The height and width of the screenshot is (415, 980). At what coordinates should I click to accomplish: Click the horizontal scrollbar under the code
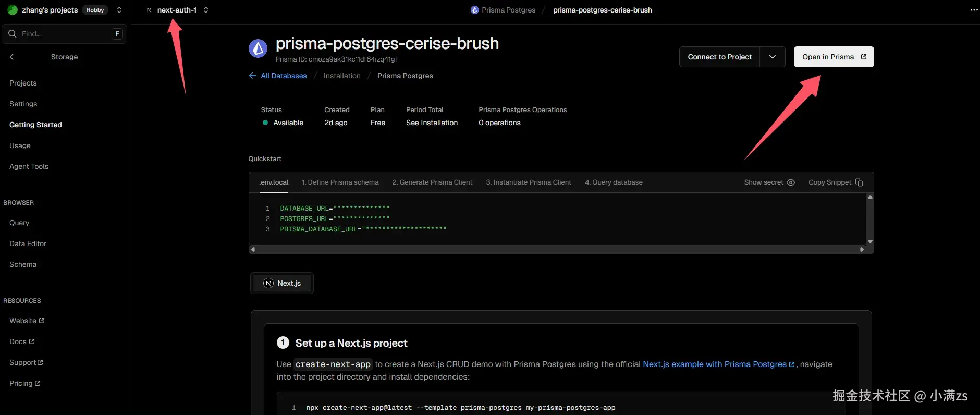coord(557,249)
